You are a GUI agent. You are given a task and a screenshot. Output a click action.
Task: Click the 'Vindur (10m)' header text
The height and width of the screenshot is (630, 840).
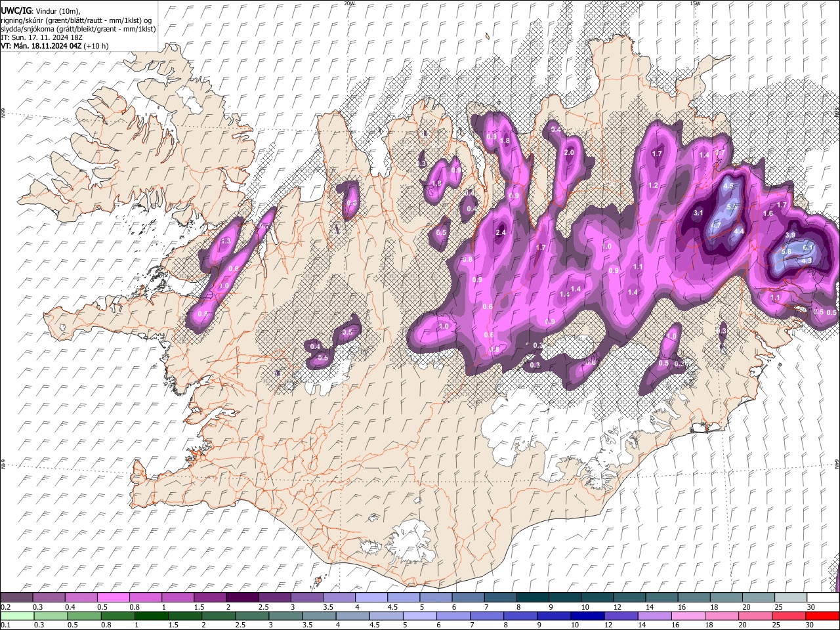coord(57,12)
